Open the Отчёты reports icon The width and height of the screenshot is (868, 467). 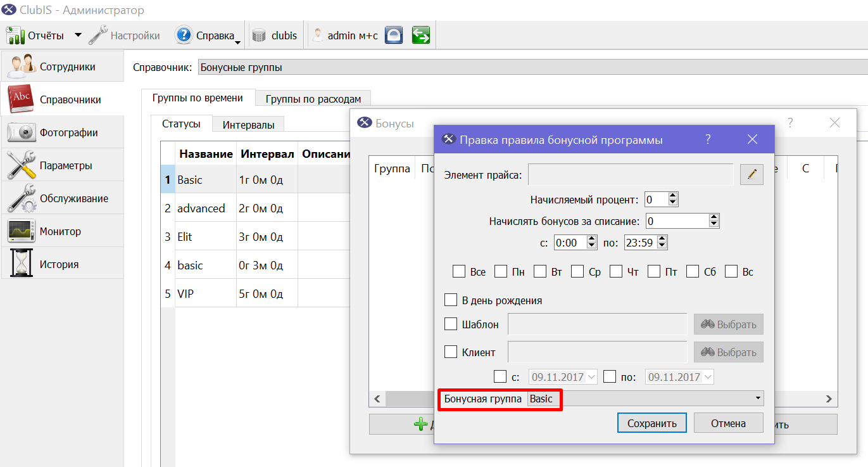tap(15, 35)
